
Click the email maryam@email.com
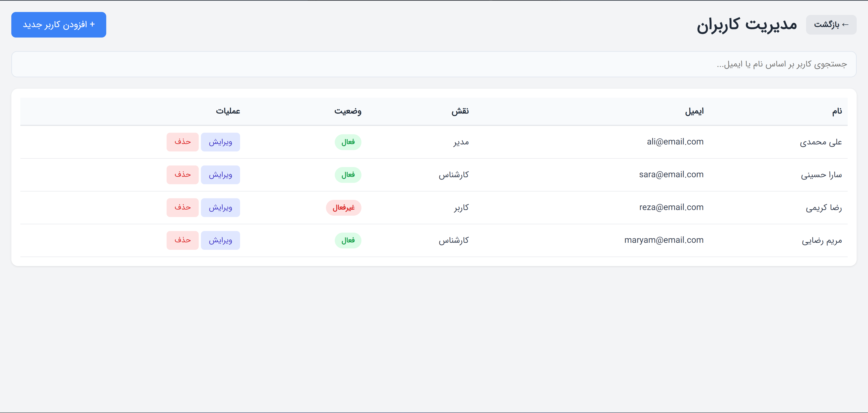(x=664, y=240)
